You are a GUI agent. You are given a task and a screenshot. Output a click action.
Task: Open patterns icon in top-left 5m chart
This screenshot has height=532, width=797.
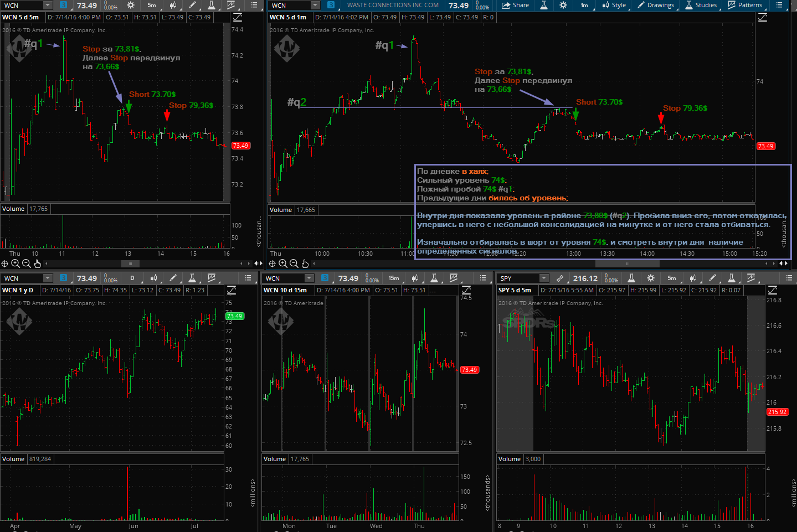pyautogui.click(x=230, y=5)
